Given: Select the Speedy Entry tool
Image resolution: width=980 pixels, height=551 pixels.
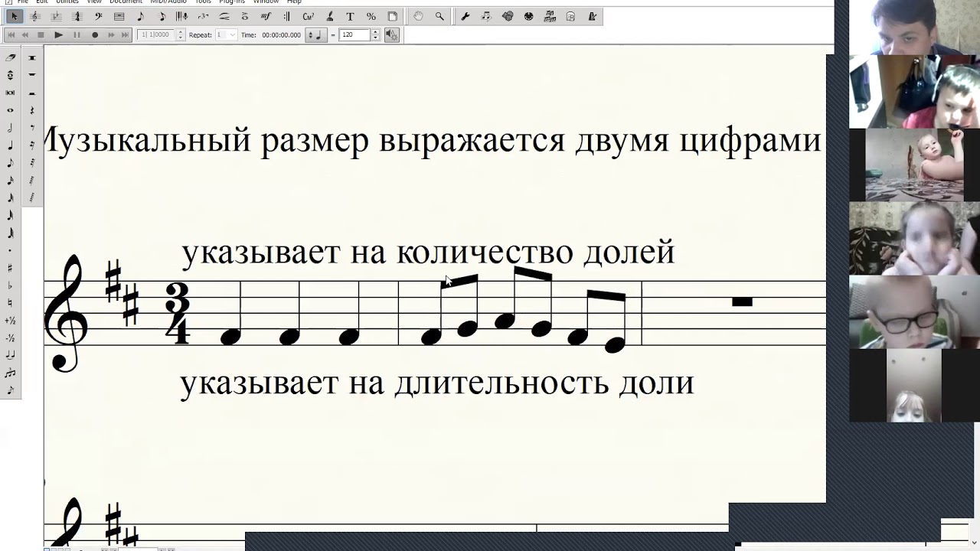Looking at the screenshot, I should 162,16.
